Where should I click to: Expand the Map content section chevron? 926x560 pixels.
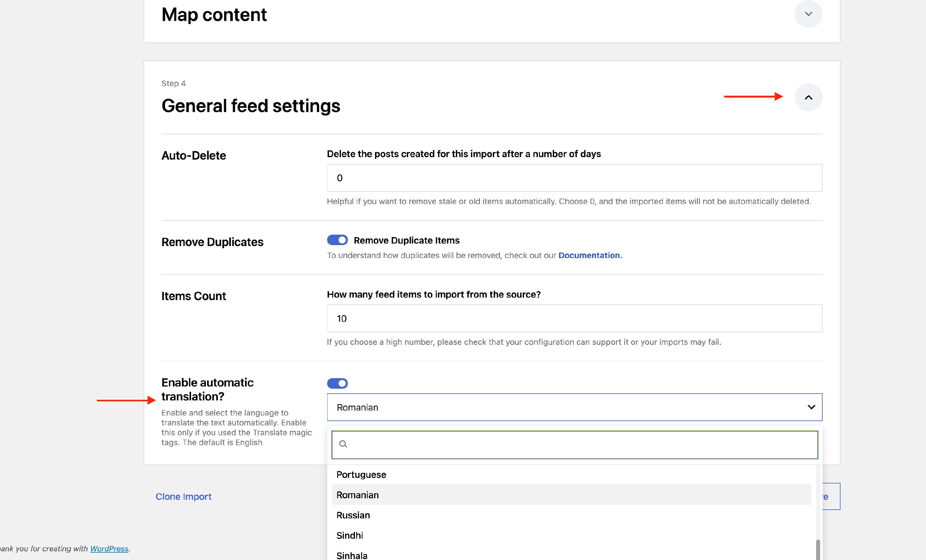(x=808, y=14)
